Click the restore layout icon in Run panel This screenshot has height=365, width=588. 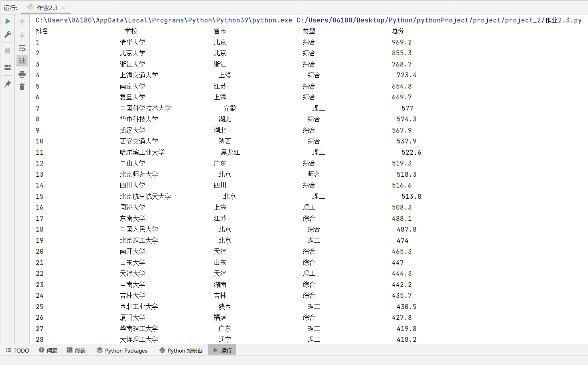tap(8, 67)
